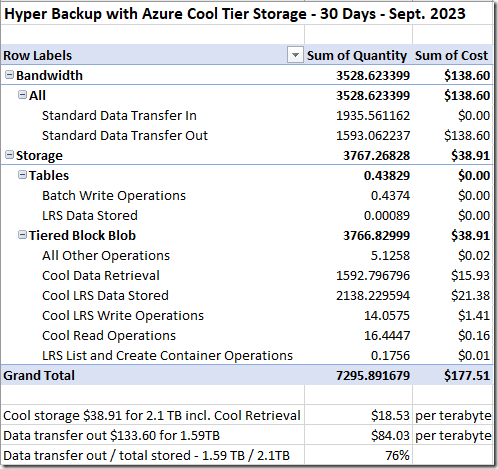Click cost $0.16

click(474, 336)
